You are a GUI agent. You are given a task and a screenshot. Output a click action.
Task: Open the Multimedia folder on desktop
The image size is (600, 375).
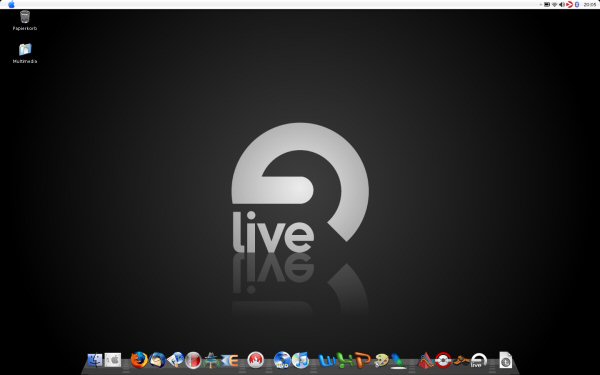[x=25, y=49]
